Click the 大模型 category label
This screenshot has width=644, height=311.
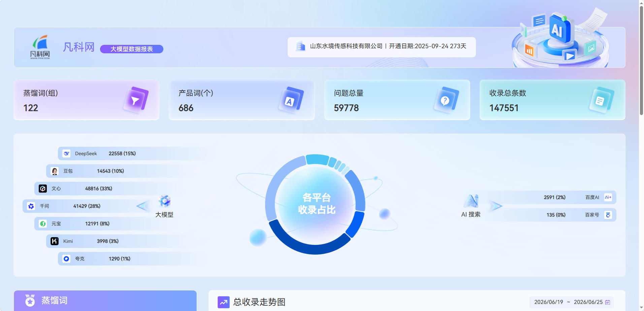[x=164, y=215]
